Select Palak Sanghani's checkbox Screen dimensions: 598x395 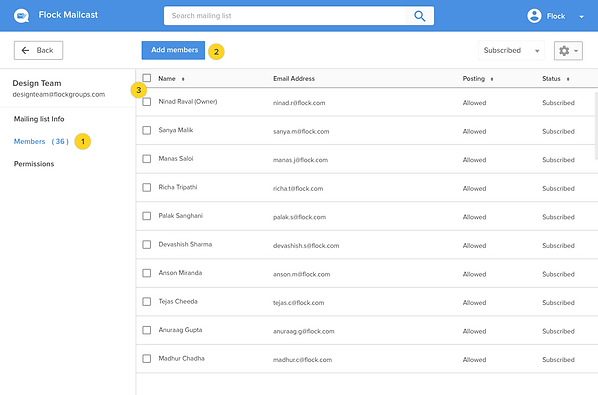point(146,216)
